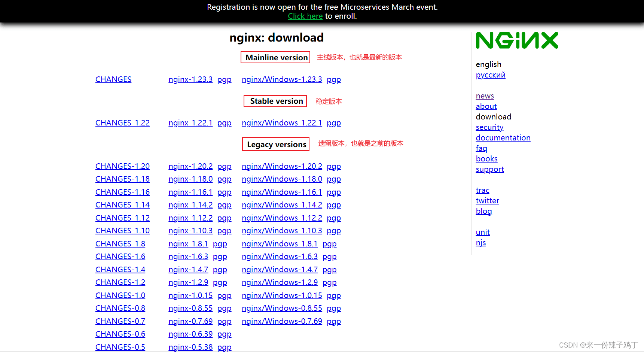
Task: Download nginx-1.4.7 source
Action: pos(188,270)
